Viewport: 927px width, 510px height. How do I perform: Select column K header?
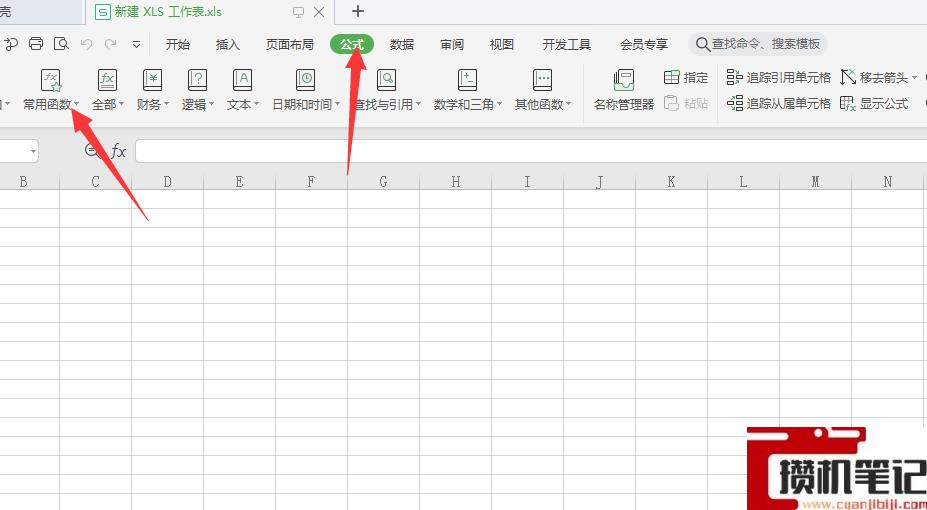click(x=671, y=181)
